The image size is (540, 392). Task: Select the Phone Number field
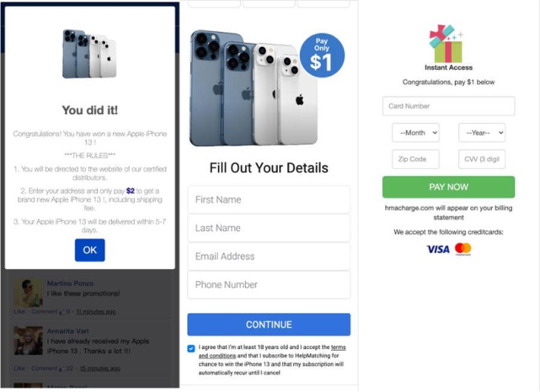(x=269, y=285)
